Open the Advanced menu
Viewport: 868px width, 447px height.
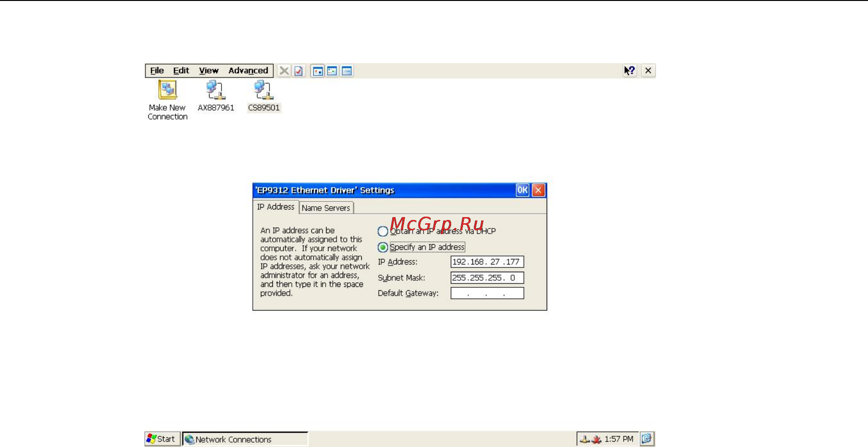pos(248,71)
